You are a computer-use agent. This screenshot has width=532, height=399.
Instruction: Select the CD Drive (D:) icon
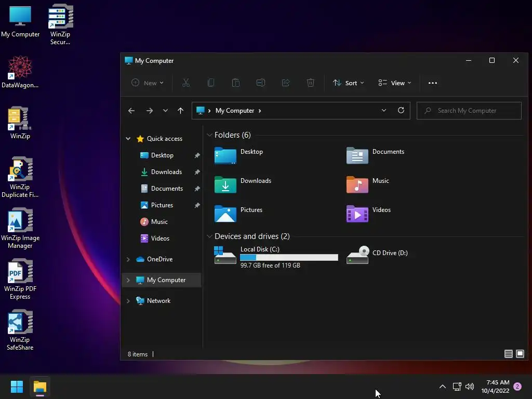(x=357, y=255)
